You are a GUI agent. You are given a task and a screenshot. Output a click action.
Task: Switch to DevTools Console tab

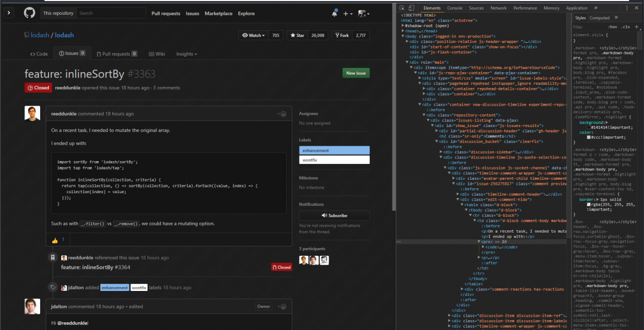pos(455,8)
